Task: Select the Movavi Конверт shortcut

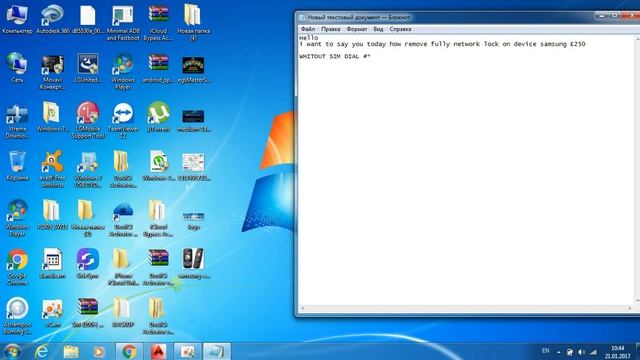Action: 53,72
